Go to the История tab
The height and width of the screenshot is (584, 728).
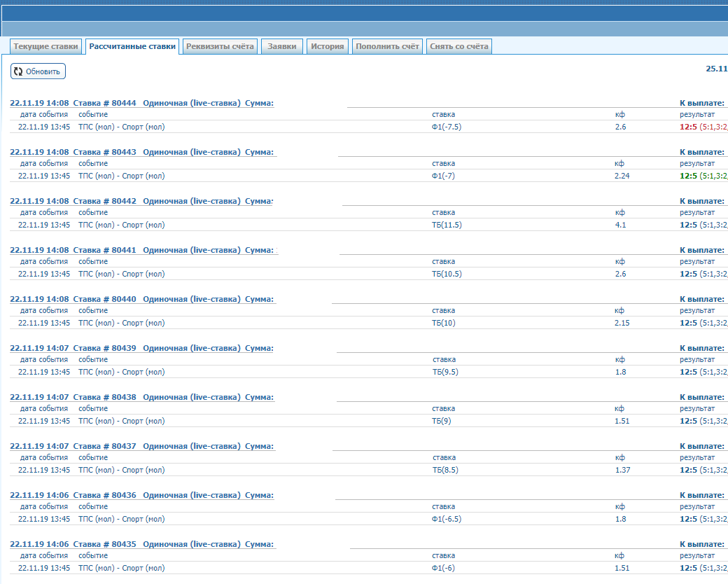pos(328,46)
